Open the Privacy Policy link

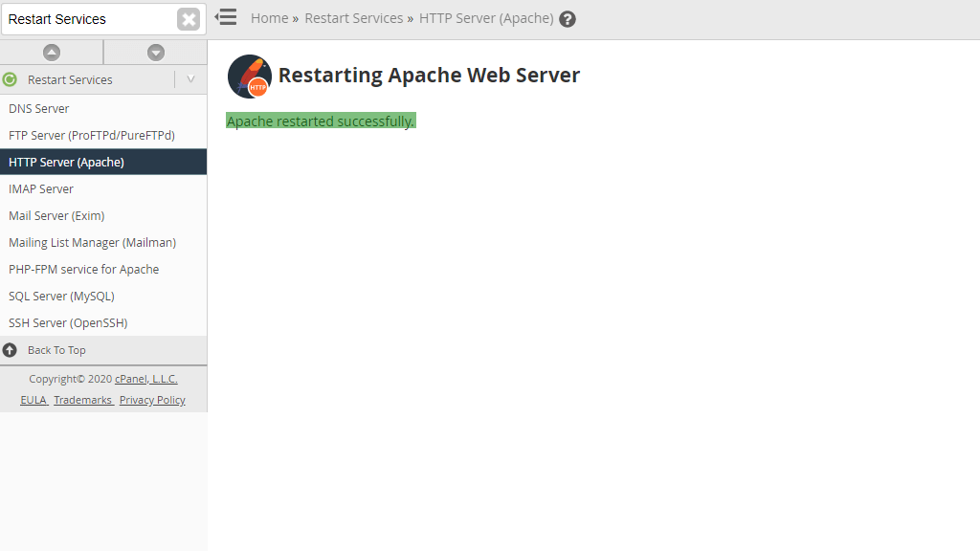click(152, 400)
